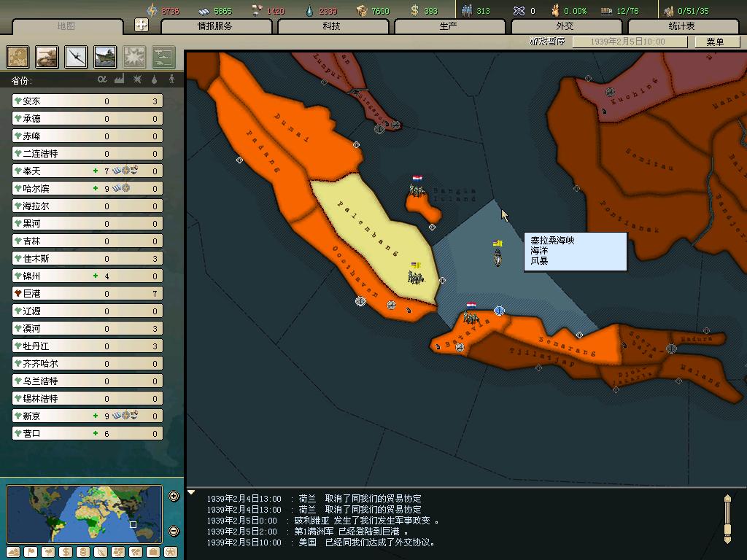Select the land units (tank) list icon

pyautogui.click(x=47, y=57)
